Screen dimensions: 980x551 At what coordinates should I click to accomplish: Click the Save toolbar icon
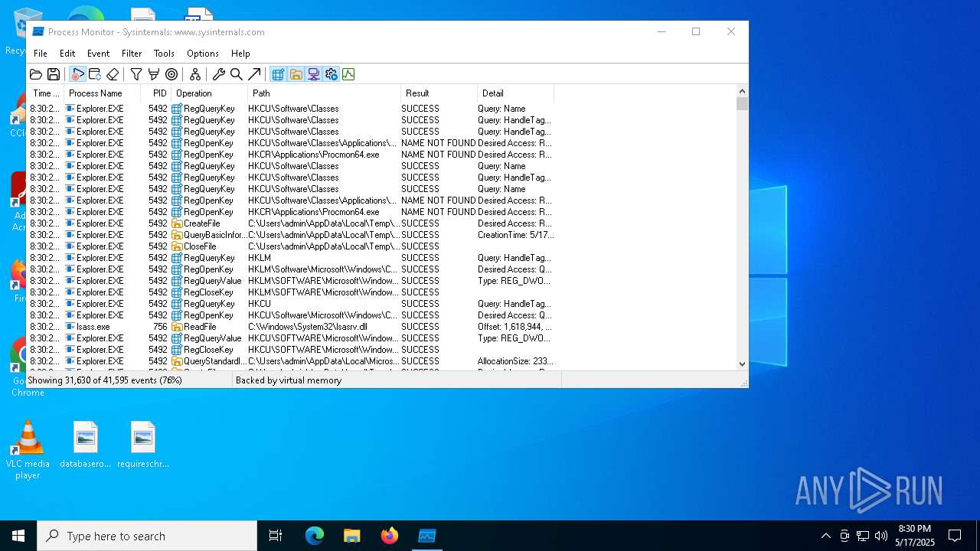point(54,74)
